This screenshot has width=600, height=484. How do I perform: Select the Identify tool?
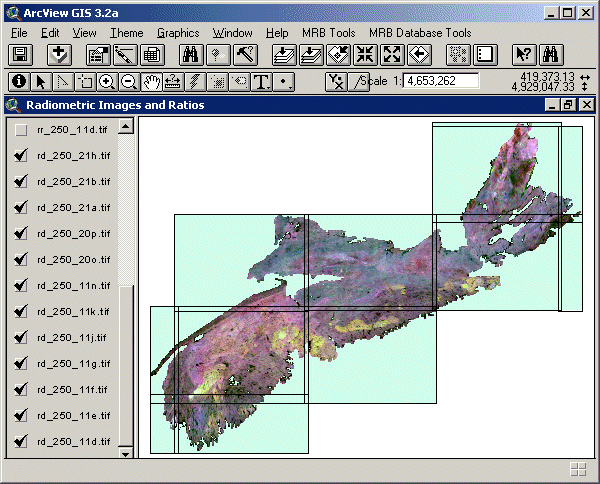(19, 81)
